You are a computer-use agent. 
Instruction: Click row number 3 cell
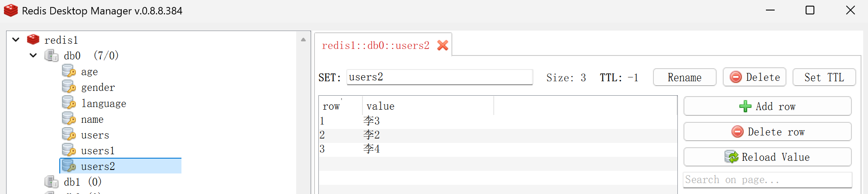point(341,149)
